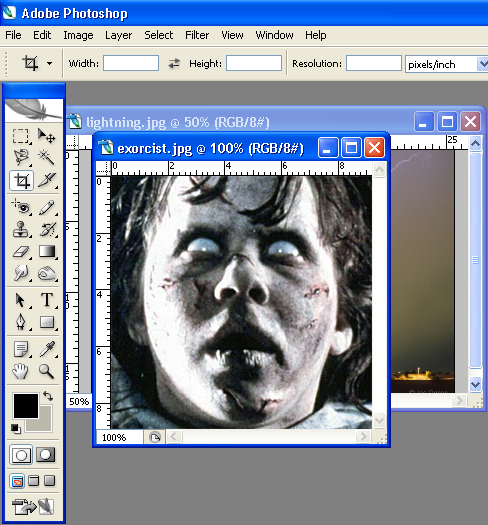
Task: Swap foreground and background colors
Action: tap(48, 396)
